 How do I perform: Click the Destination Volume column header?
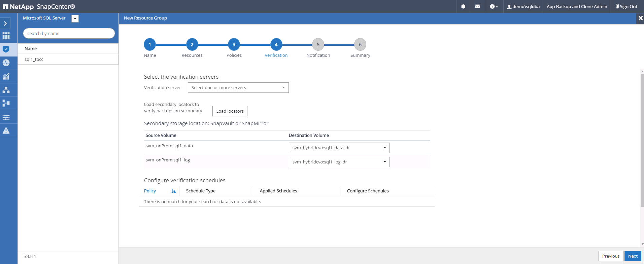[309, 136]
